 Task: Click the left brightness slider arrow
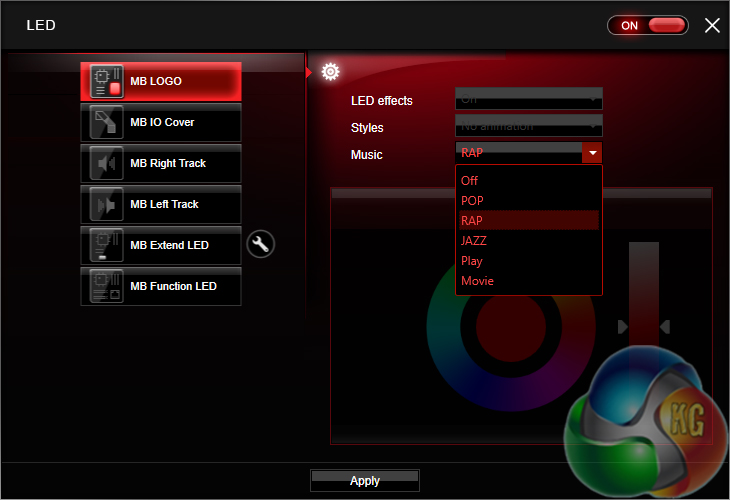point(623,327)
